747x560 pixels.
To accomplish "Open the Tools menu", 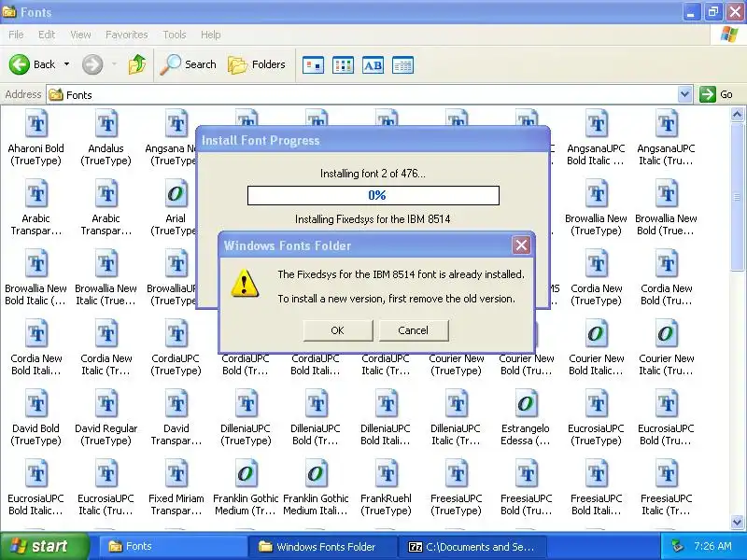I will click(175, 35).
